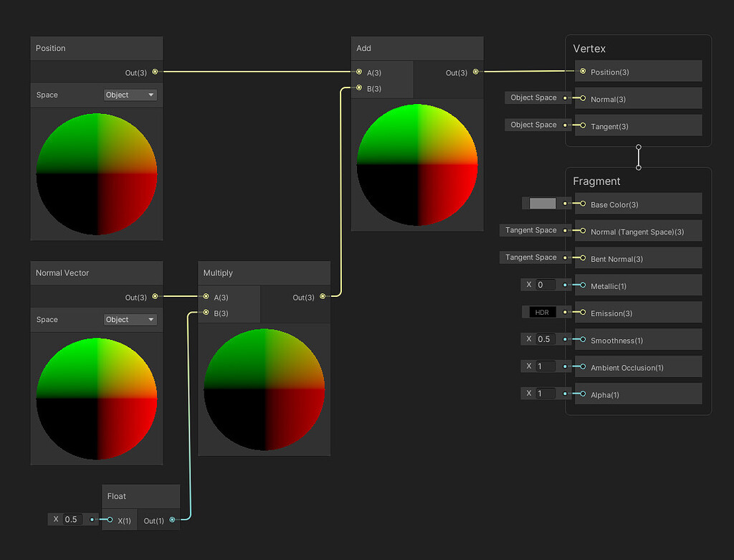Click the Out(1) port on the Float node
734x560 pixels.
[172, 521]
